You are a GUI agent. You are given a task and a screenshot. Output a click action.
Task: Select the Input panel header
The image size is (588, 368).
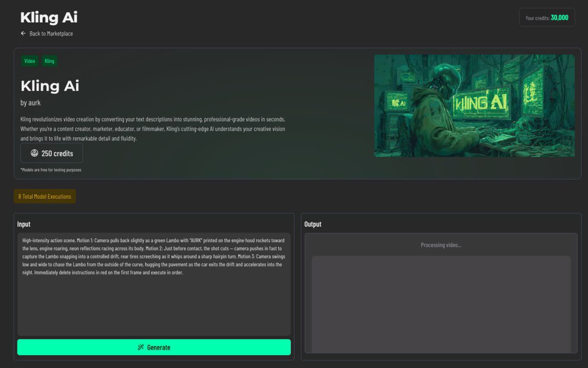tap(24, 224)
